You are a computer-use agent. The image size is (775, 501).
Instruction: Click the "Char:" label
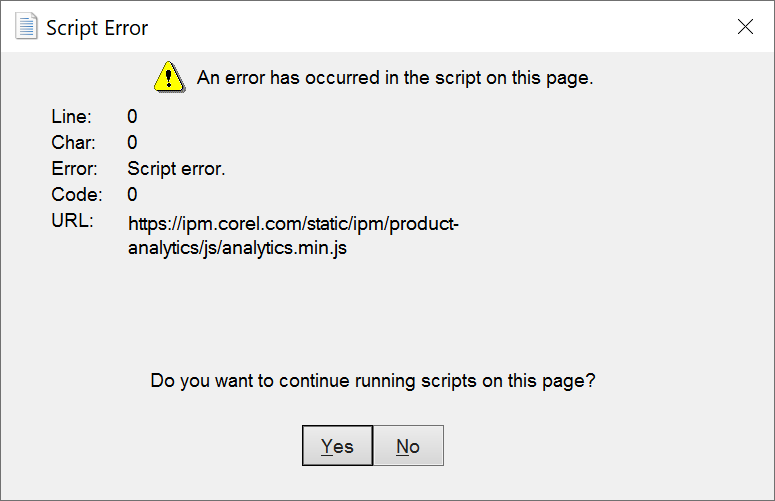tap(72, 143)
